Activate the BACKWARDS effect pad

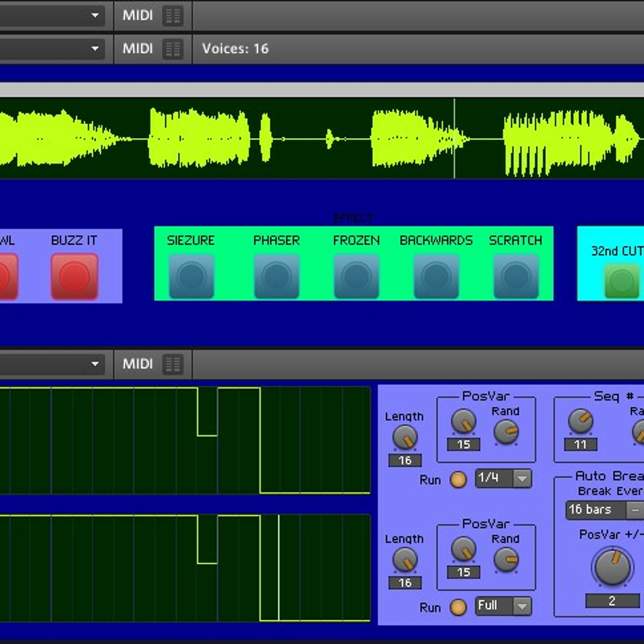[436, 276]
